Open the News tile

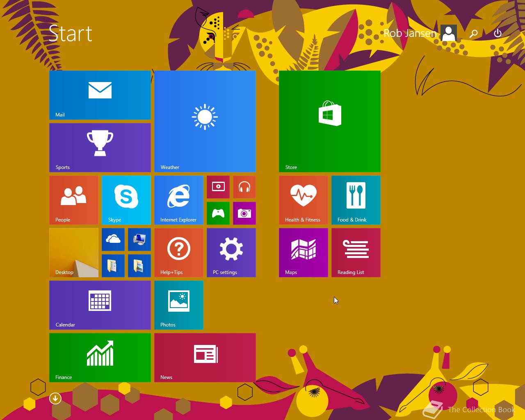pos(205,358)
